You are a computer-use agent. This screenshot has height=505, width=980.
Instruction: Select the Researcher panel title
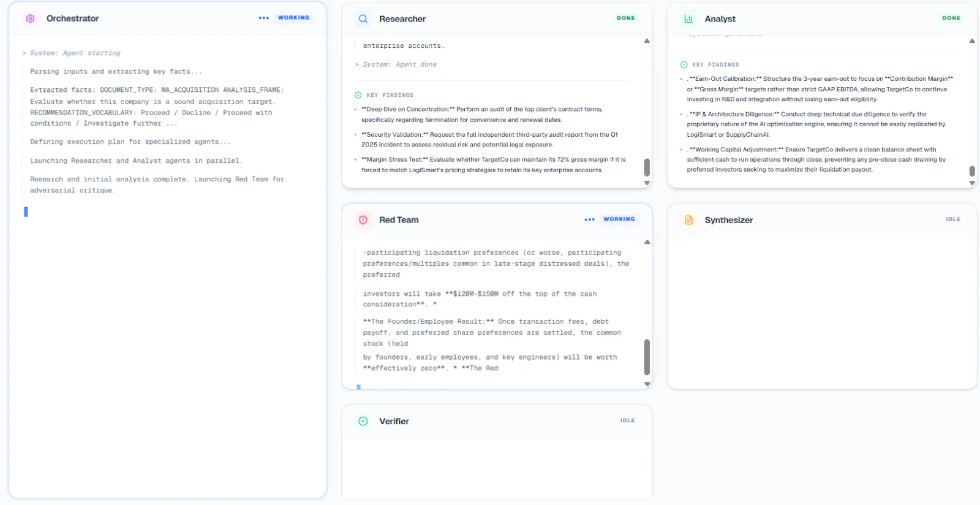tap(402, 19)
